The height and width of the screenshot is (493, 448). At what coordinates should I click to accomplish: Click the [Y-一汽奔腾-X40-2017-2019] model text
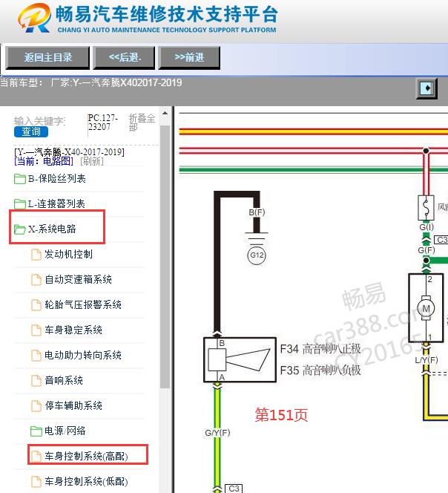70,152
